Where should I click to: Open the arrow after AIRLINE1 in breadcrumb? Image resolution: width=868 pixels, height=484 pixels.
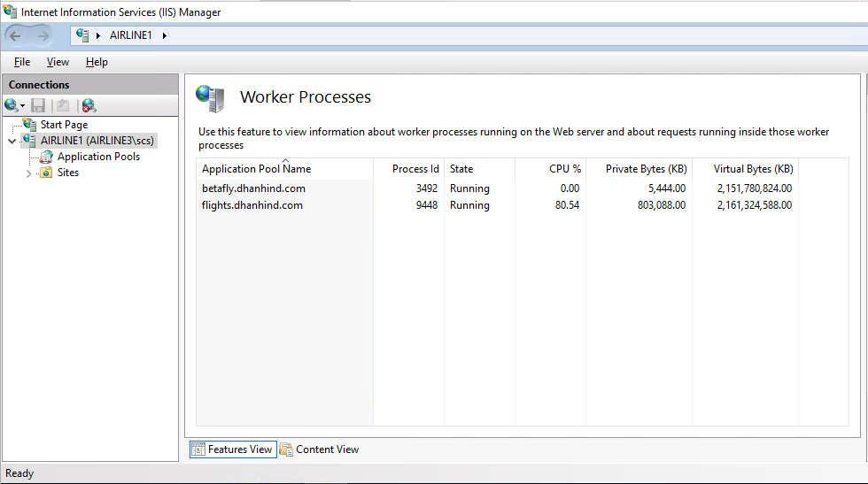click(x=165, y=35)
